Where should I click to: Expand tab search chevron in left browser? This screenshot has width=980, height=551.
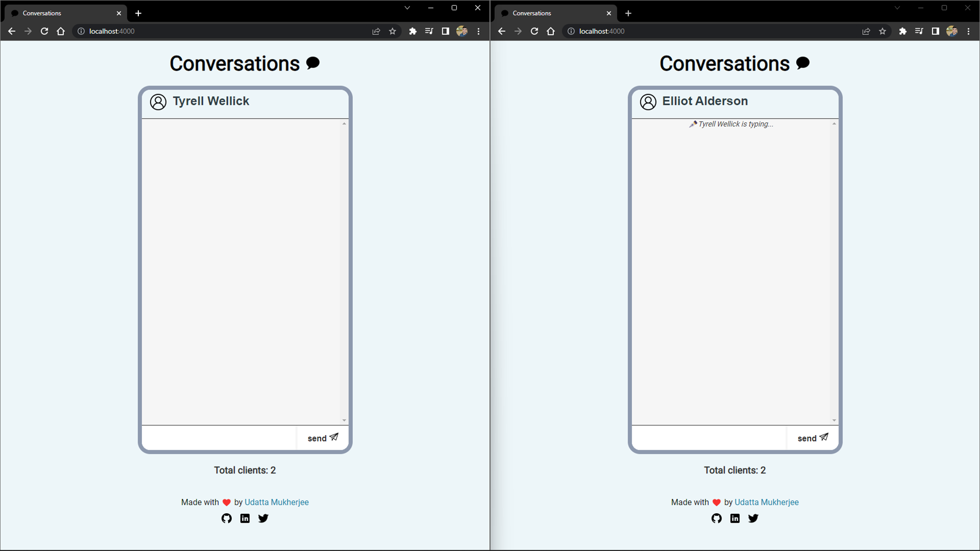tap(407, 8)
